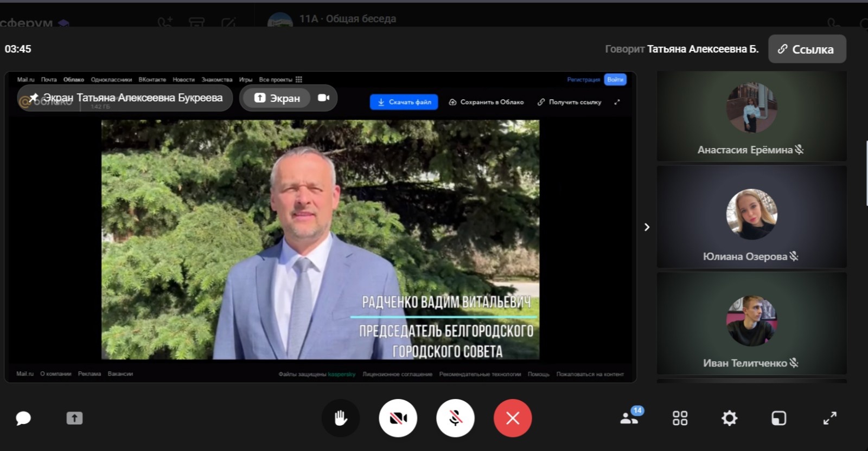Toggle picture-in-picture mini window mode
Screen dimensions: 868x451
click(778, 418)
